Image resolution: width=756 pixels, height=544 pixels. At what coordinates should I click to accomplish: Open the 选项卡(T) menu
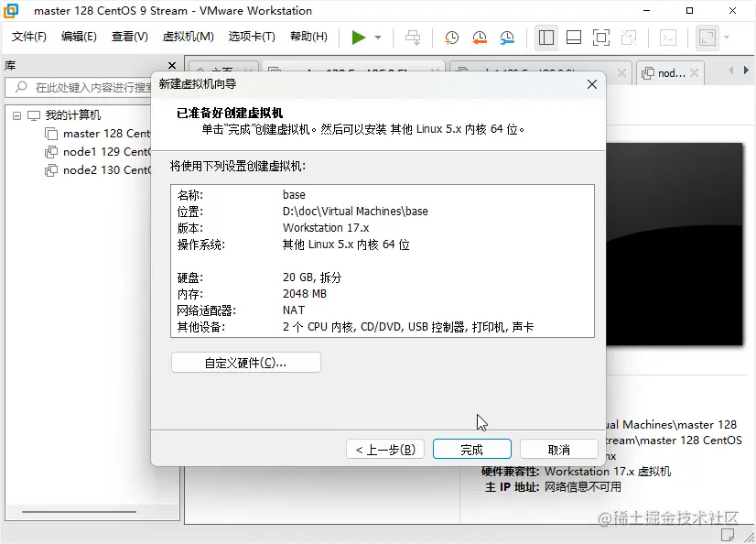point(252,37)
